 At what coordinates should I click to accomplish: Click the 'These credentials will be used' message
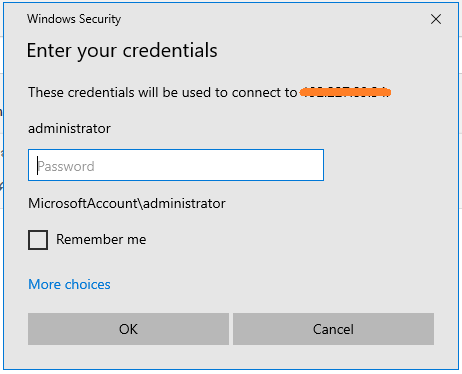pos(162,92)
